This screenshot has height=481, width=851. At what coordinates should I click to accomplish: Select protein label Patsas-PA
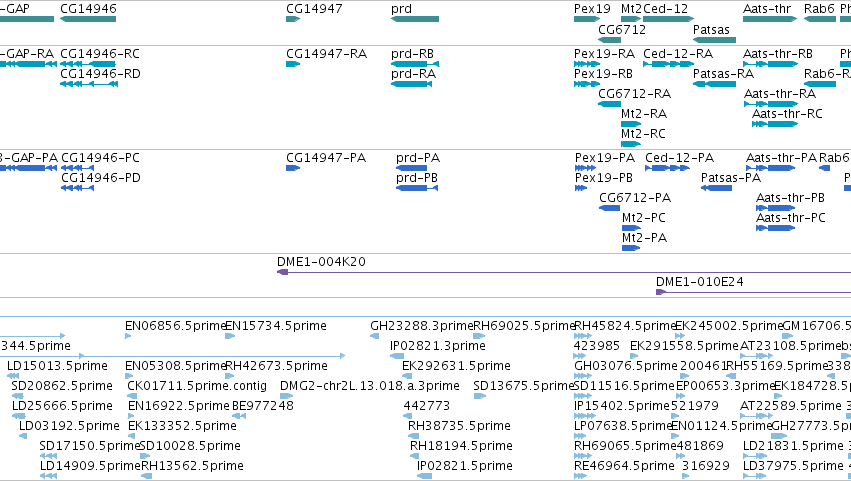[731, 178]
